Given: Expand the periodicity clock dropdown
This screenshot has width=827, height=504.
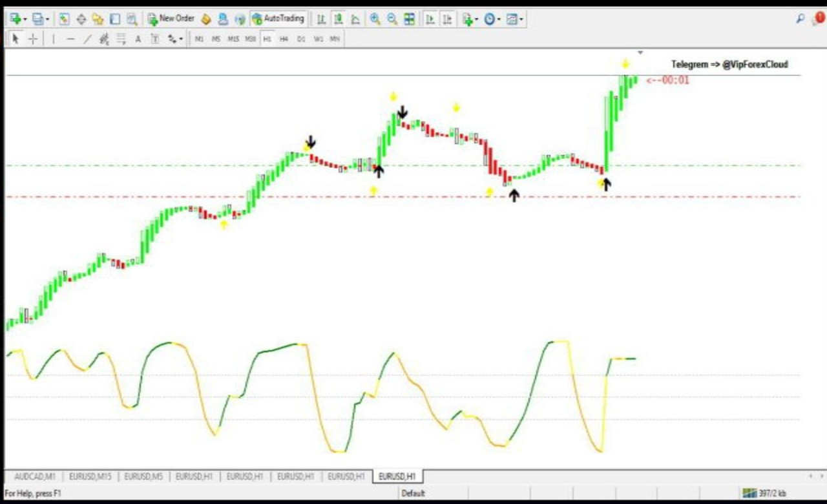Looking at the screenshot, I should 499,19.
